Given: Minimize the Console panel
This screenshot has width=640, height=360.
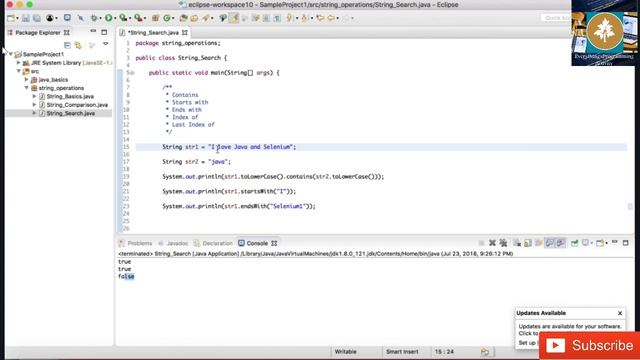Looking at the screenshot, I should pos(615,242).
